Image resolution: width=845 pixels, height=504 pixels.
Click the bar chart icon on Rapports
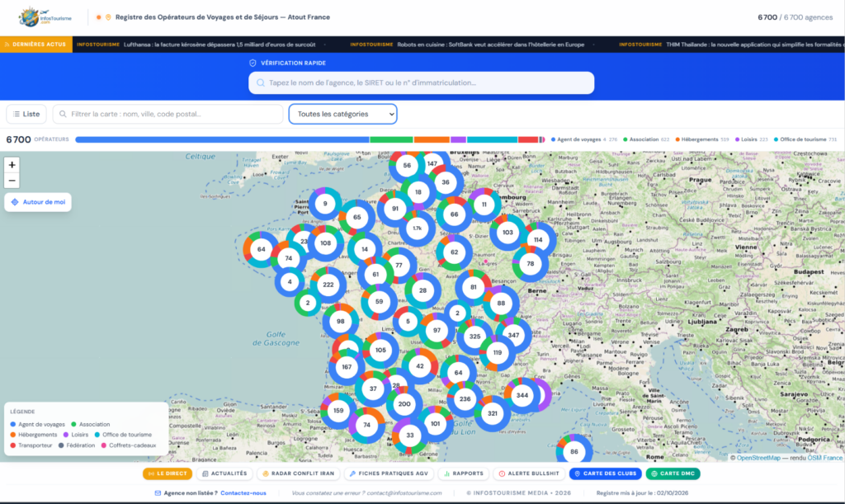point(446,473)
